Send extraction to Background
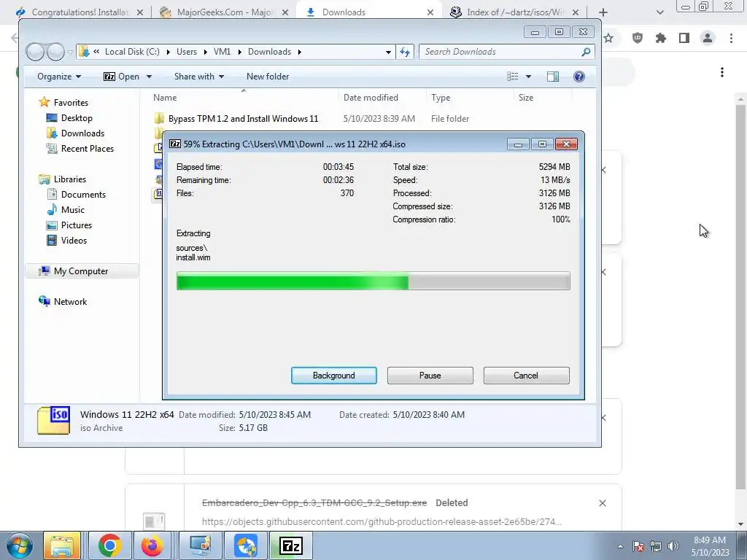The height and width of the screenshot is (560, 747). tap(333, 376)
